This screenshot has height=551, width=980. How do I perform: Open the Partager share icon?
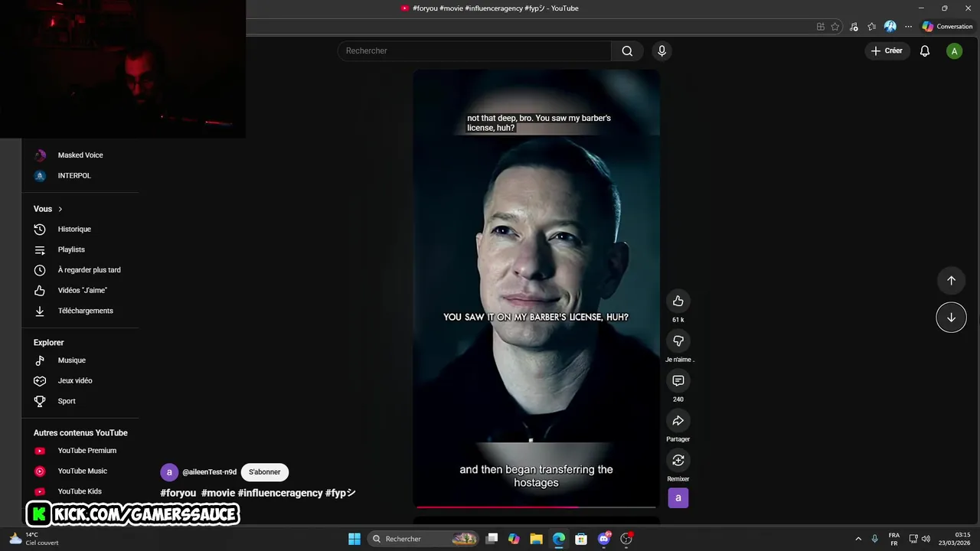[678, 420]
